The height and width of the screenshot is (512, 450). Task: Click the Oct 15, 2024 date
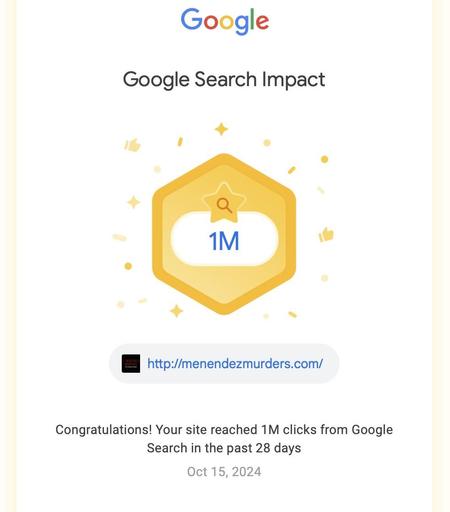224,472
